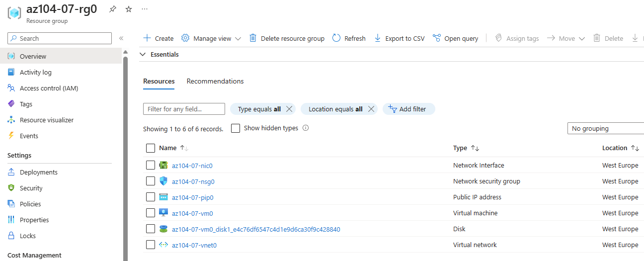Click the az104-07-nic0 network interface icon
The width and height of the screenshot is (644, 261).
coord(163,166)
